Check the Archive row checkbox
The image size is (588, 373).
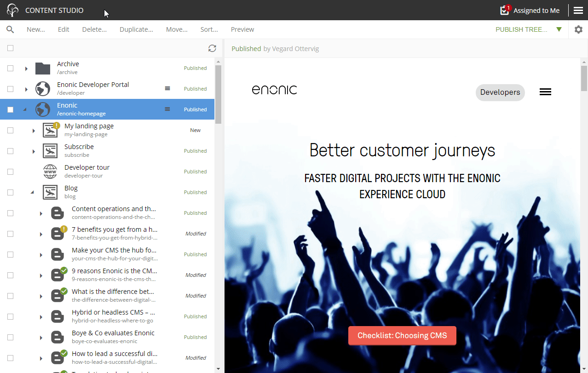click(x=11, y=68)
